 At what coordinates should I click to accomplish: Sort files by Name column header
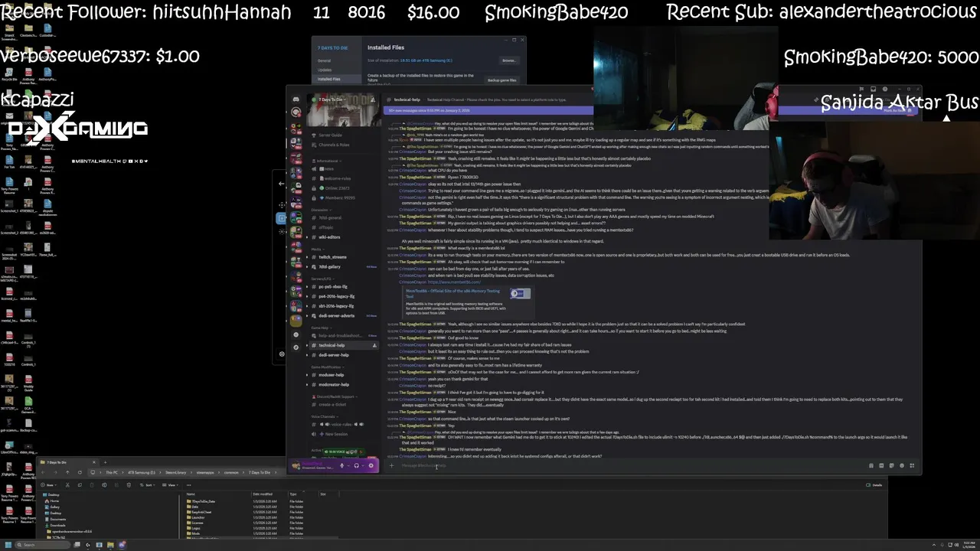click(x=191, y=494)
